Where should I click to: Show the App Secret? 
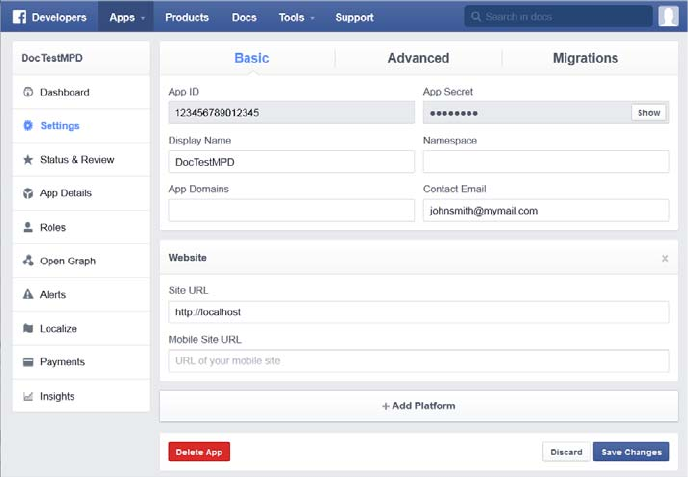point(649,113)
